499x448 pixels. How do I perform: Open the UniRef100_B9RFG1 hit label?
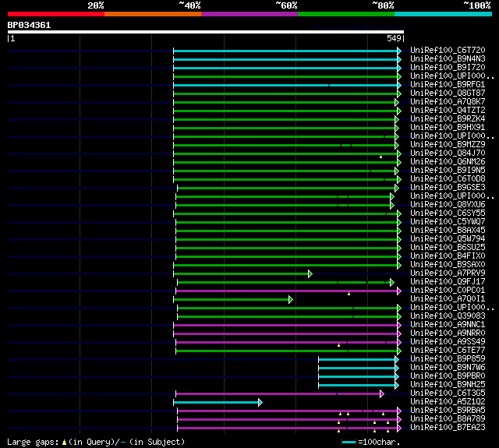[448, 85]
